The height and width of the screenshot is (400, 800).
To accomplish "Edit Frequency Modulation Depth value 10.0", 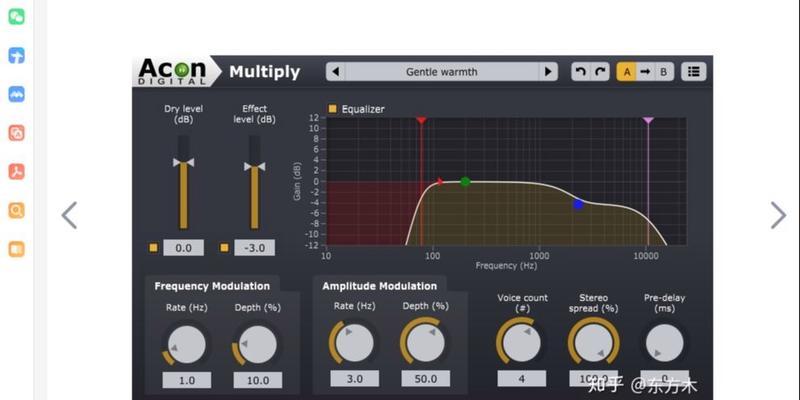I will pos(258,380).
